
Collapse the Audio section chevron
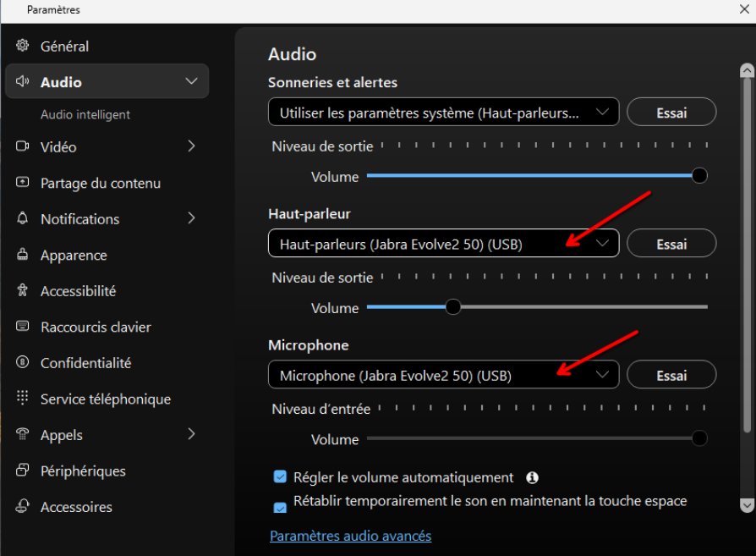[x=191, y=81]
